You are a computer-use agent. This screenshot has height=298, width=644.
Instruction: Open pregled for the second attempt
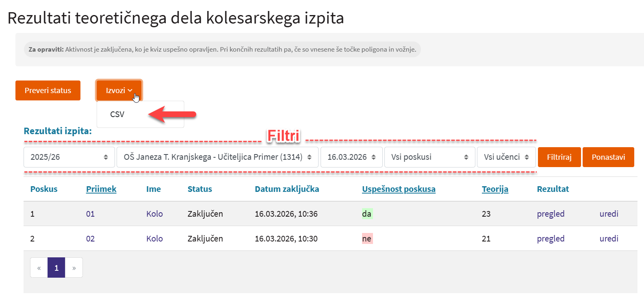click(x=551, y=239)
